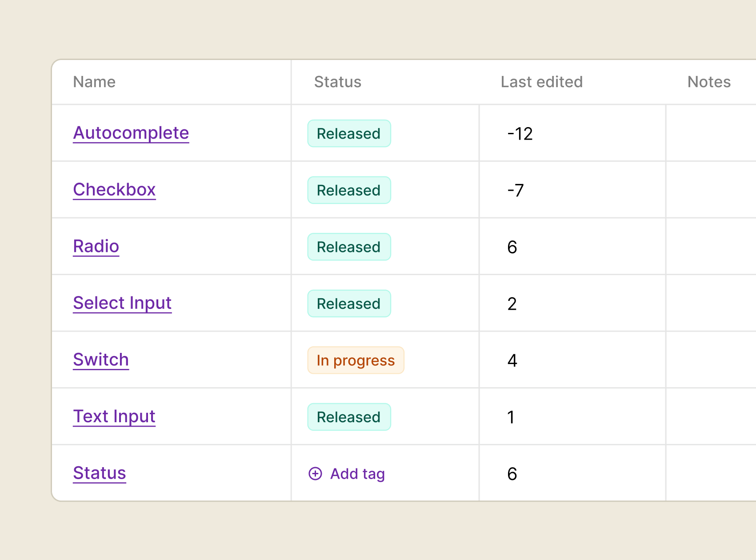
Task: Click the In progress tag for Switch
Action: click(356, 360)
